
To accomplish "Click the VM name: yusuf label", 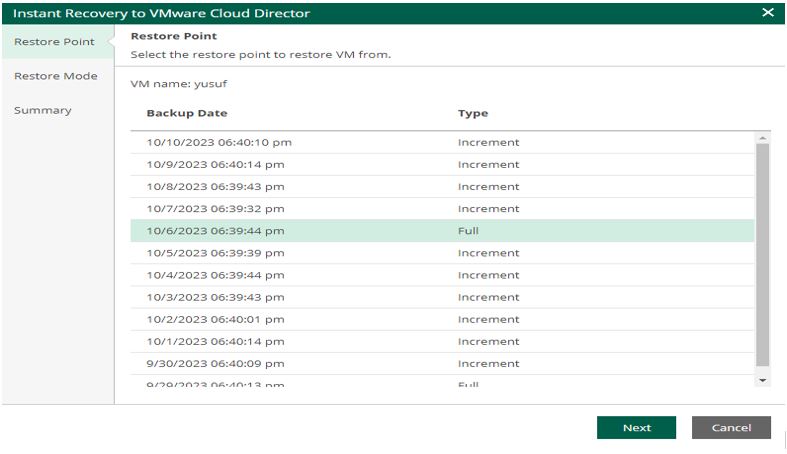I will click(179, 84).
